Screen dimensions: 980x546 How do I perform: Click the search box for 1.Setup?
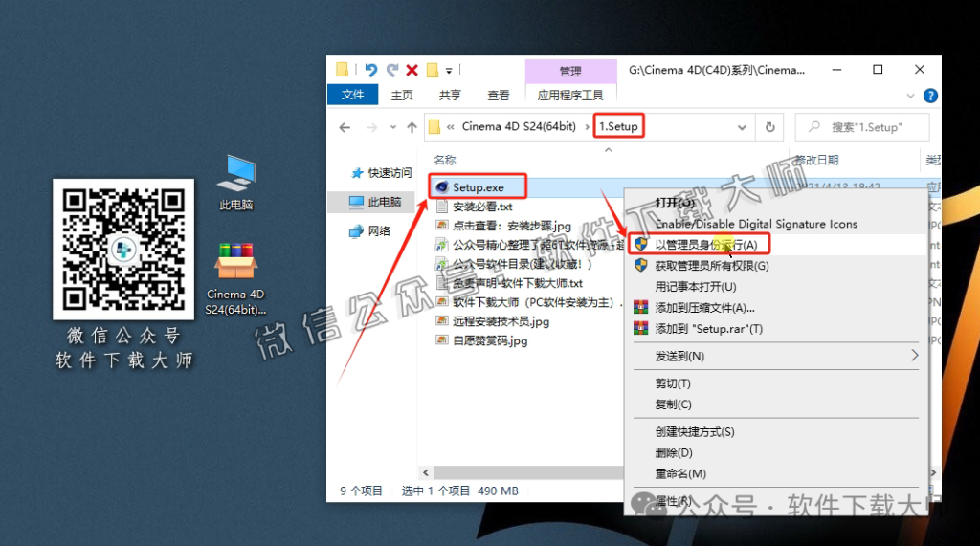click(862, 127)
